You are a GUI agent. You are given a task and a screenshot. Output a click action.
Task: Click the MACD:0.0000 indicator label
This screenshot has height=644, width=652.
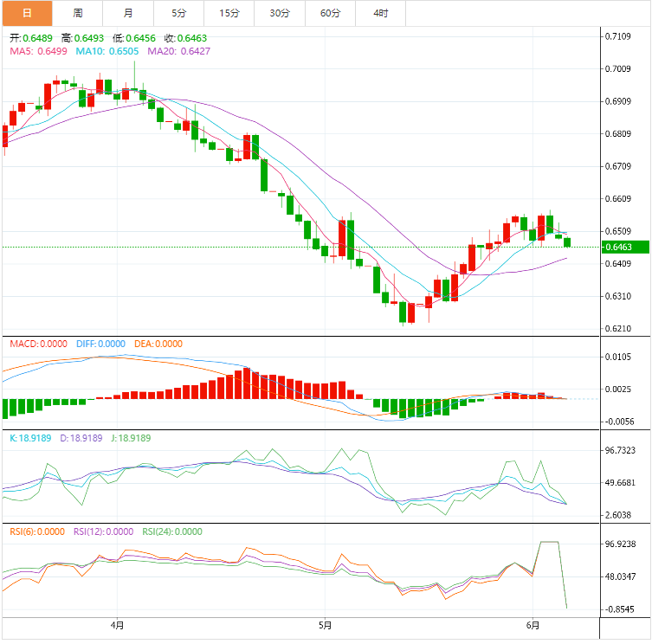(x=38, y=344)
